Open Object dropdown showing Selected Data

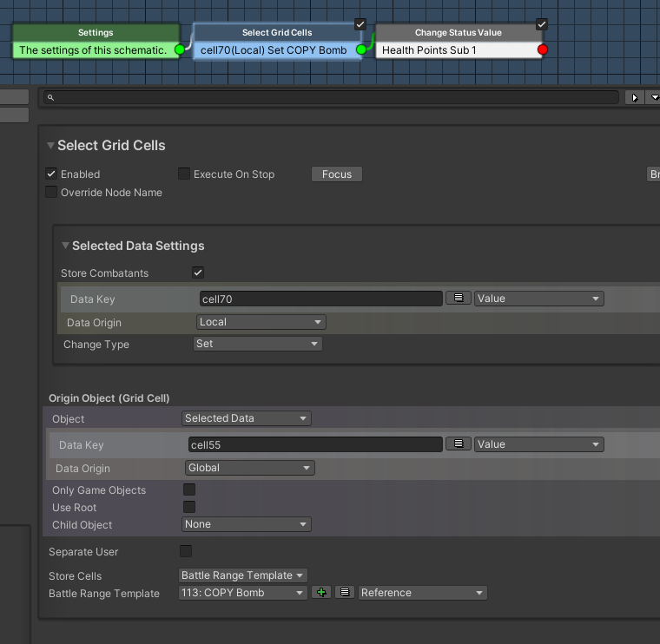[x=247, y=418]
